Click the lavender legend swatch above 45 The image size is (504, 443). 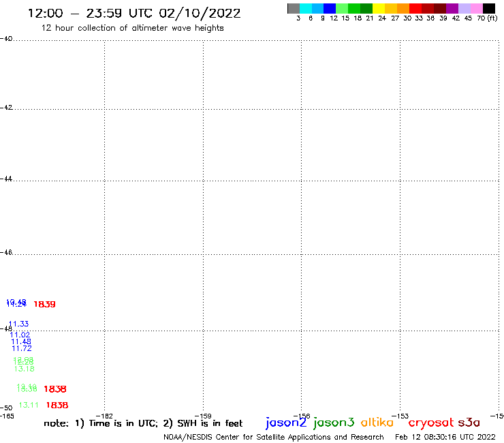click(464, 8)
